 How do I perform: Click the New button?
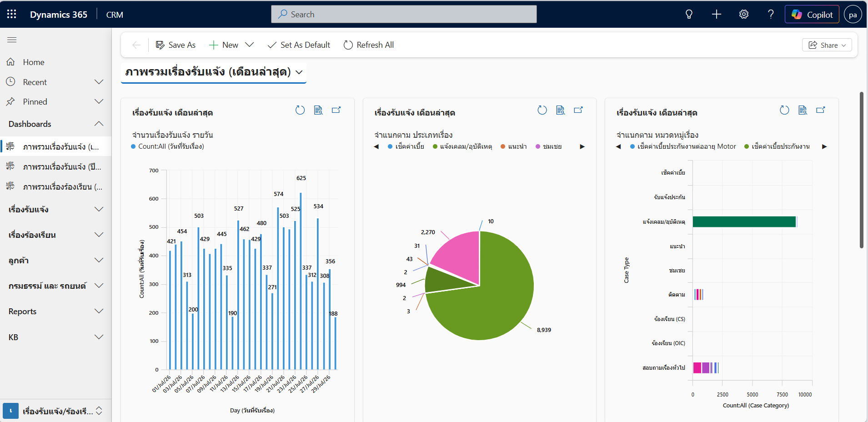pyautogui.click(x=223, y=45)
